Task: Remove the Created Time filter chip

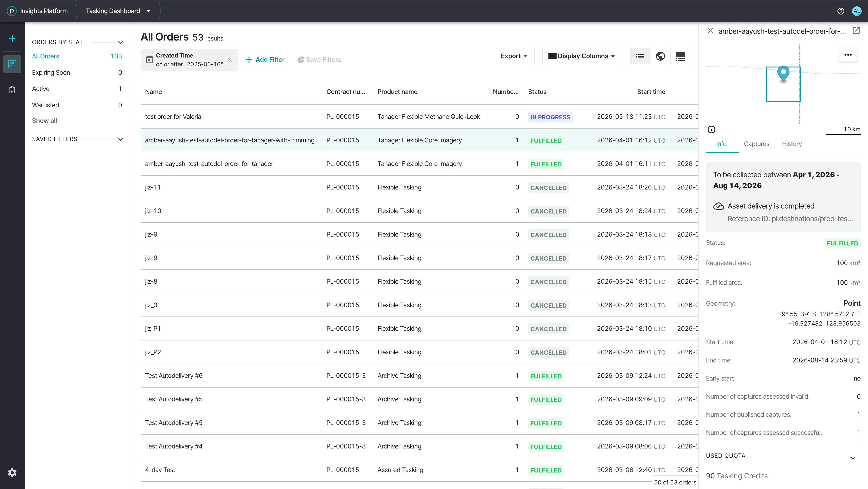Action: 230,60
